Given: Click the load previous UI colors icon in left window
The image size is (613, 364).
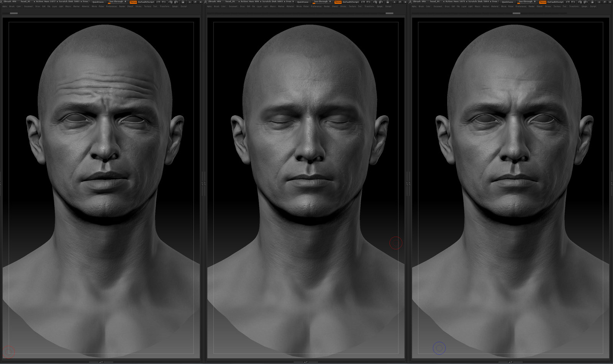Looking at the screenshot, I should pos(170,2).
